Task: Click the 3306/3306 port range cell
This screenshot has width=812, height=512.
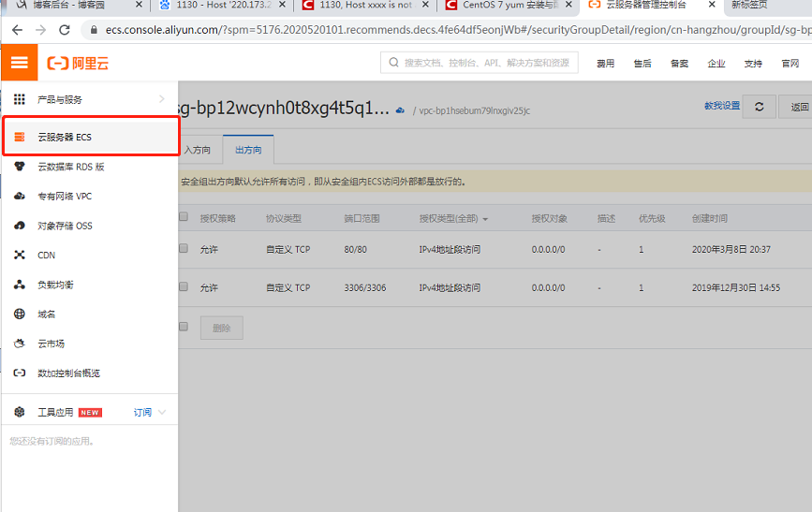Action: (x=365, y=288)
